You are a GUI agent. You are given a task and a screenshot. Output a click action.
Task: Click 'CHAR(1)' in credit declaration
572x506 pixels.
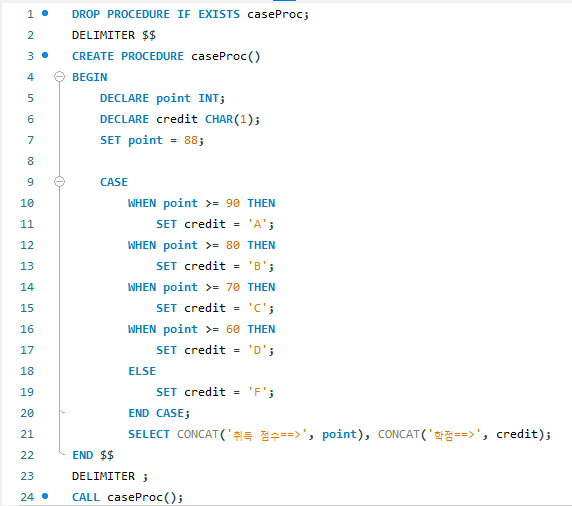coord(229,119)
